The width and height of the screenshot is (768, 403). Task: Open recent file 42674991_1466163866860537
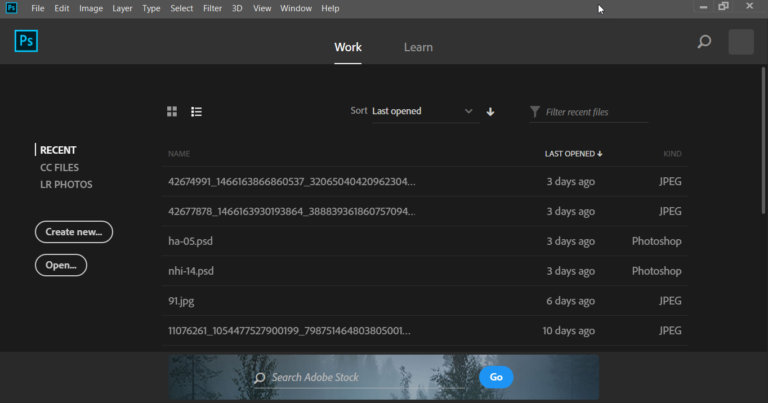click(x=425, y=182)
